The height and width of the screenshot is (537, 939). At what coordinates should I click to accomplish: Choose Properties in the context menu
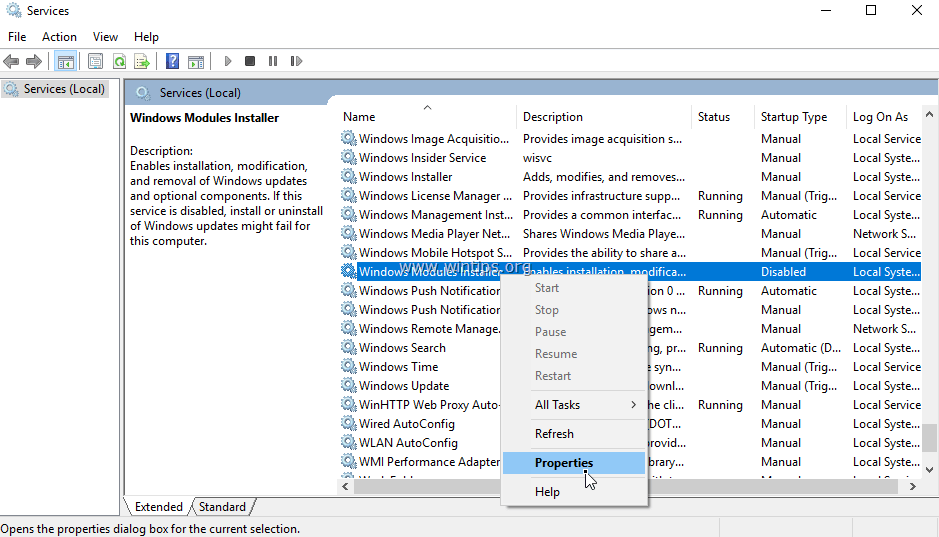[574, 463]
